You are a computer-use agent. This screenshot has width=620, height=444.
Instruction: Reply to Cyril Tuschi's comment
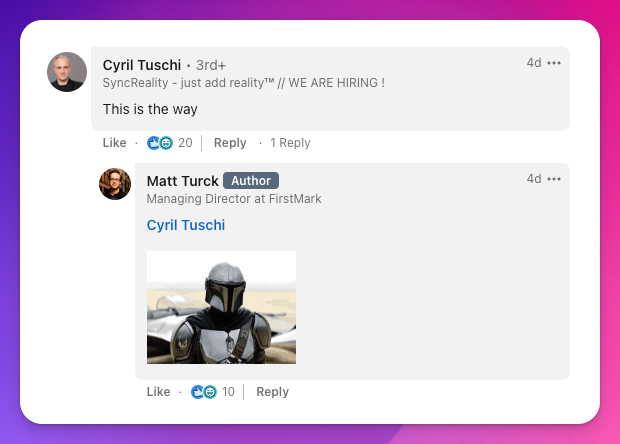(230, 143)
